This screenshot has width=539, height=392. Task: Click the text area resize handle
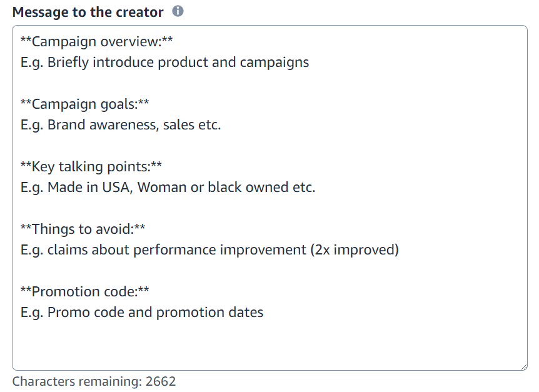523,367
